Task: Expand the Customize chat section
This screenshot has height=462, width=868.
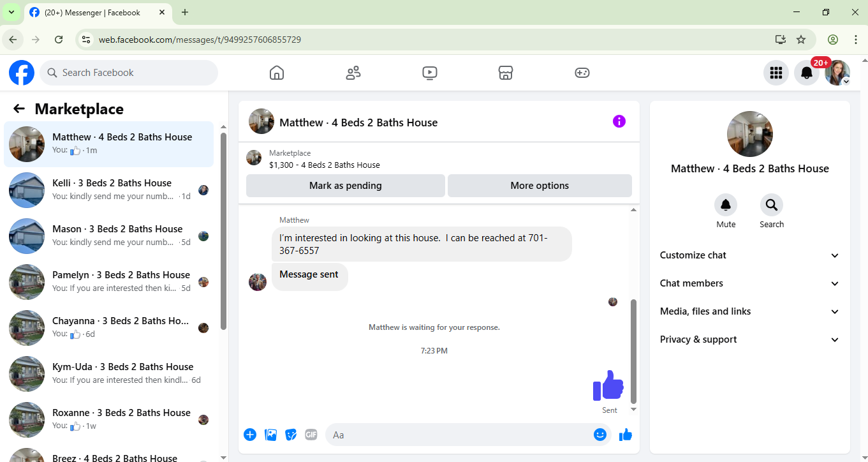Action: pyautogui.click(x=750, y=255)
